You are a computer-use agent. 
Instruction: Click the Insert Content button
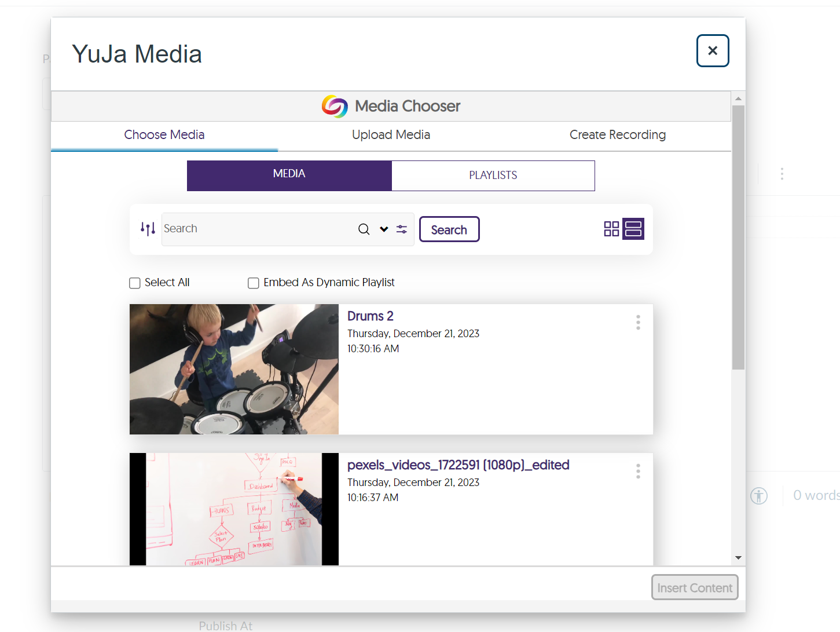[695, 587]
